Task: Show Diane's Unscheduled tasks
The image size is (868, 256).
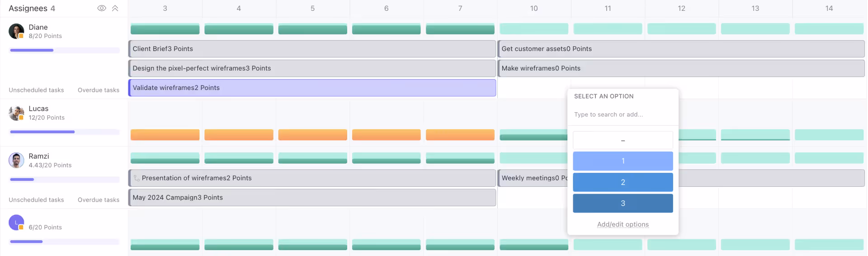Action: point(36,90)
